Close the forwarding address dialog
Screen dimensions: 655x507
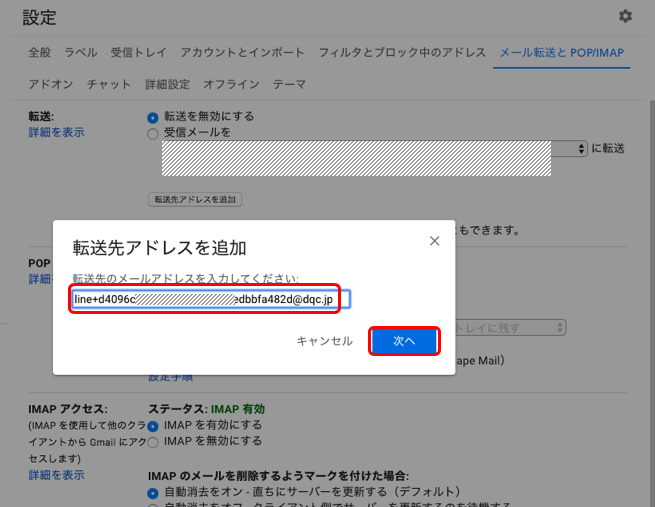[x=434, y=241]
